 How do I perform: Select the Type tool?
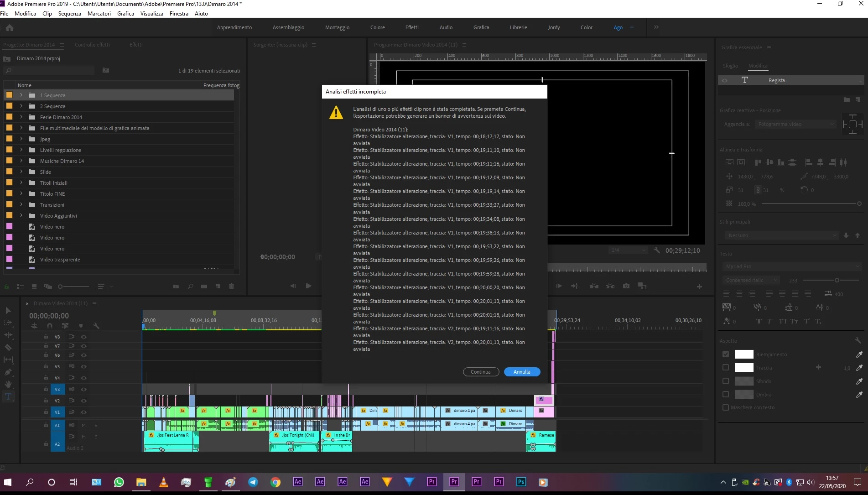[8, 396]
